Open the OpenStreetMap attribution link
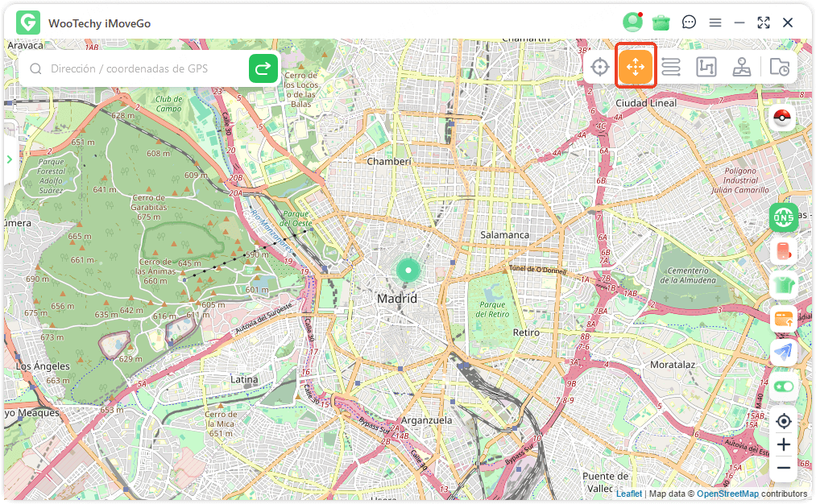 [727, 494]
